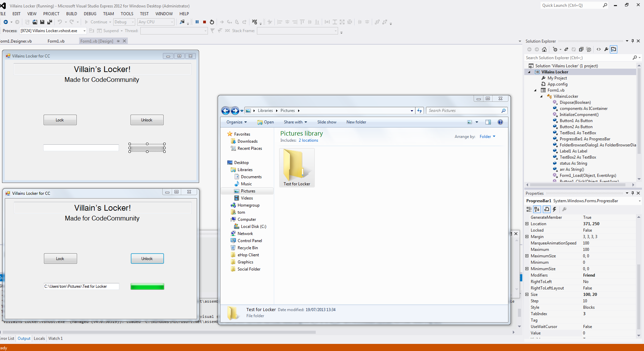Click the Lock button in the form designer

[60, 120]
